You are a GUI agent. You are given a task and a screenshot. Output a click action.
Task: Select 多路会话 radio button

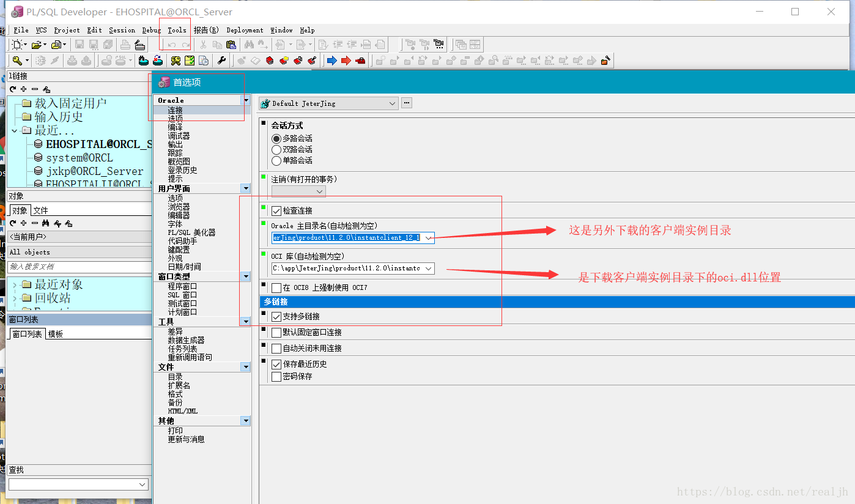point(276,139)
